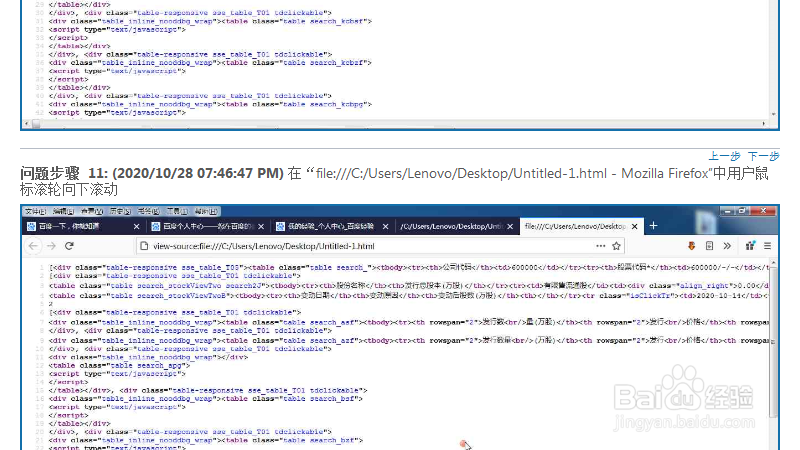Click source line 12 table search_spg

119,365
